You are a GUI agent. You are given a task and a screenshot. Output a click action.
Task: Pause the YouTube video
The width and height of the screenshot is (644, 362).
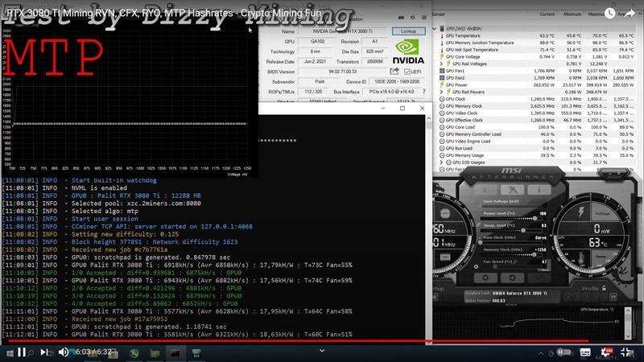pyautogui.click(x=22, y=352)
